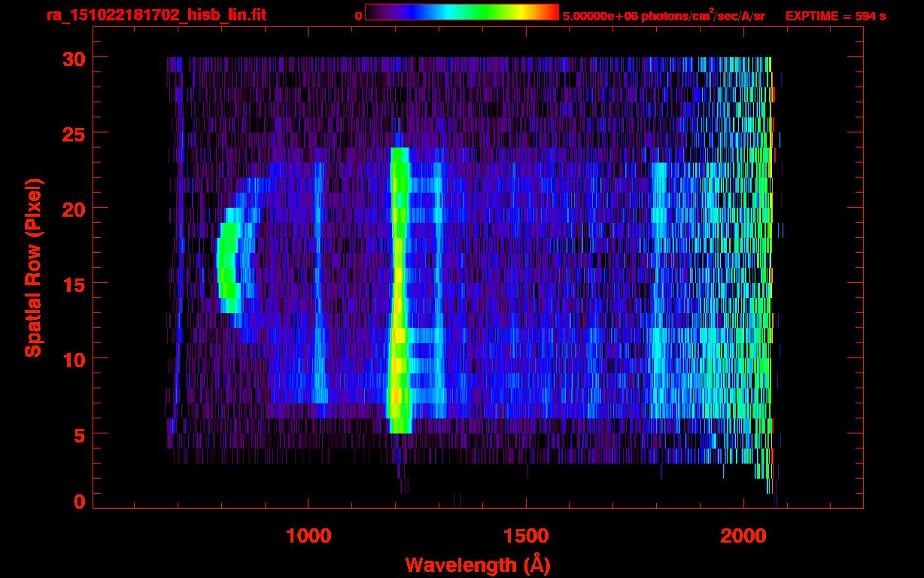This screenshot has width=924, height=578.
Task: Click the EXPTIME = 594 s text
Action: 835,16
